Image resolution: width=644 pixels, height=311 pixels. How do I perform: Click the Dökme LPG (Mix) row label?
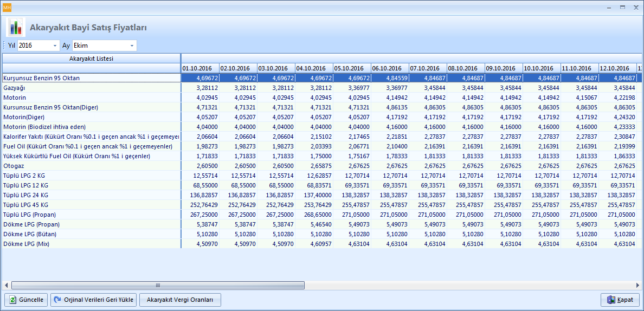31,244
